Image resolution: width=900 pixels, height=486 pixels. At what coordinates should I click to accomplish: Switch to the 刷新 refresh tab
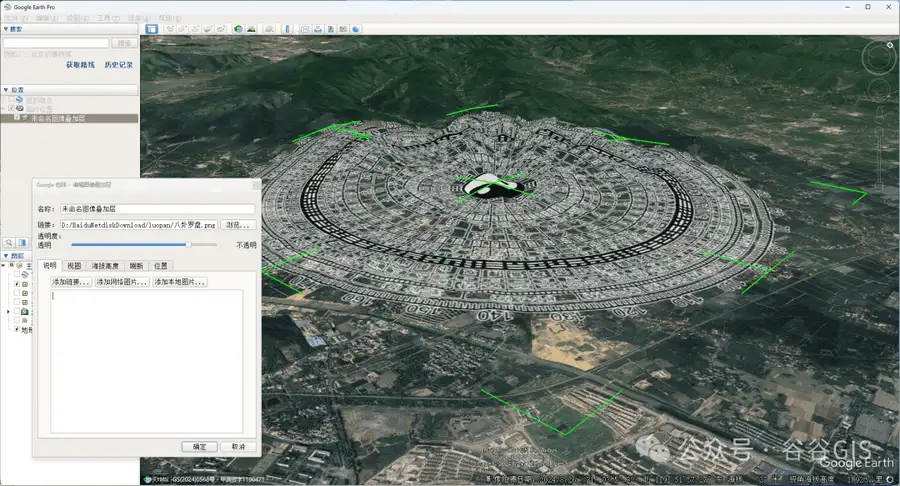[136, 266]
